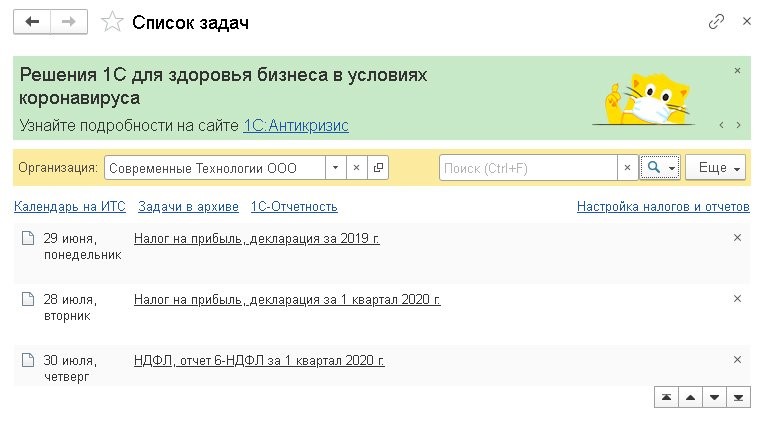The width and height of the screenshot is (772, 421).
Task: Open Настройка налогов и отчетов
Action: coord(662,207)
